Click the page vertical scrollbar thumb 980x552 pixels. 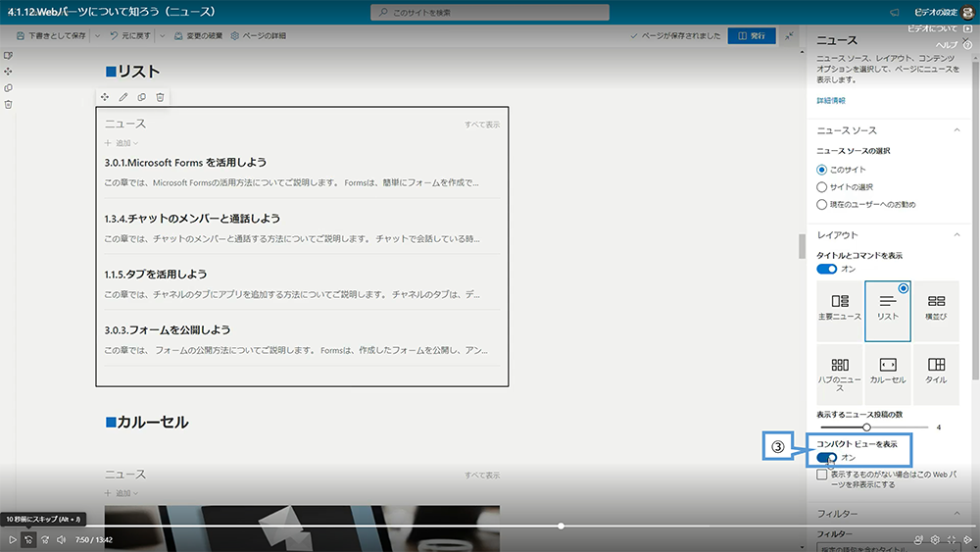tap(802, 246)
